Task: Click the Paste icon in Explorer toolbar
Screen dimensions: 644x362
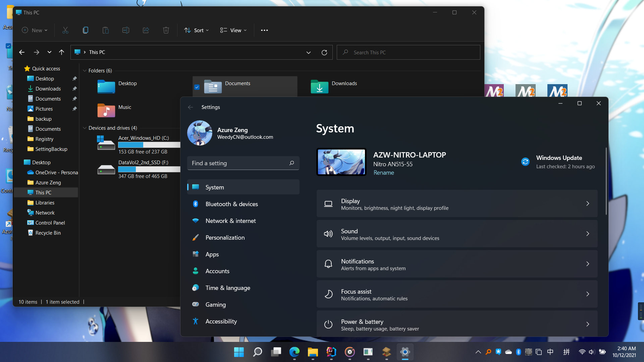Action: [106, 30]
